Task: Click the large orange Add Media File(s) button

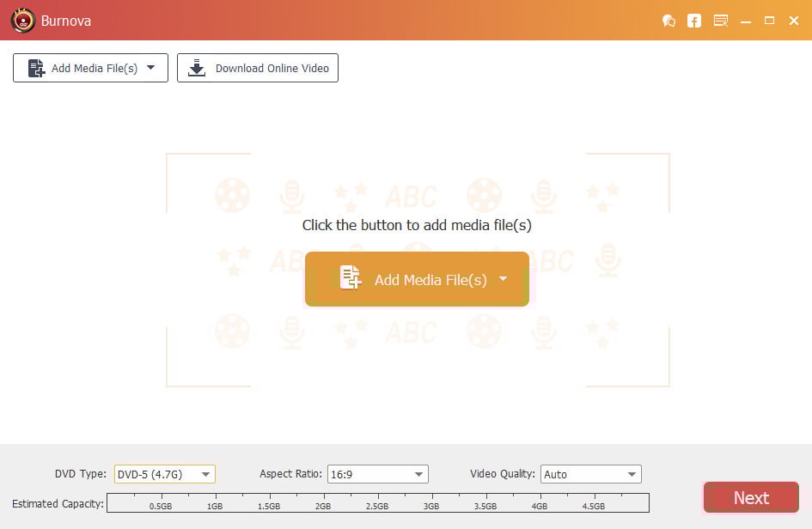Action: coord(416,278)
